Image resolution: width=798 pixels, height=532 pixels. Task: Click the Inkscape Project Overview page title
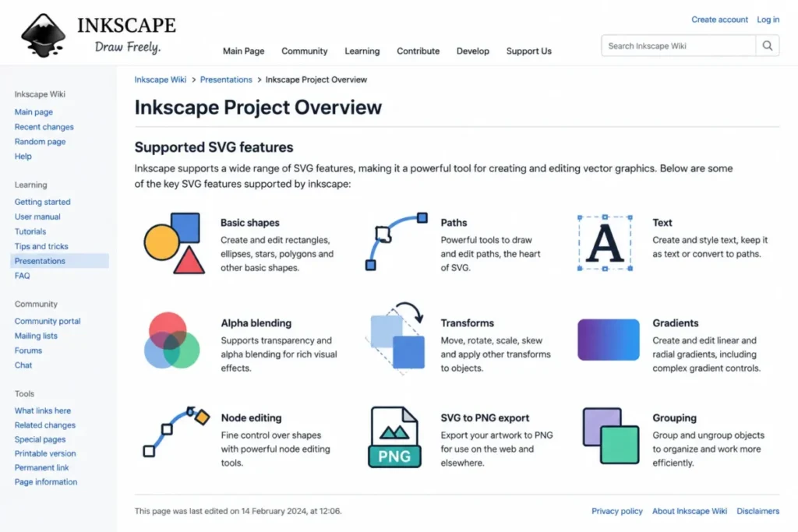(x=258, y=107)
